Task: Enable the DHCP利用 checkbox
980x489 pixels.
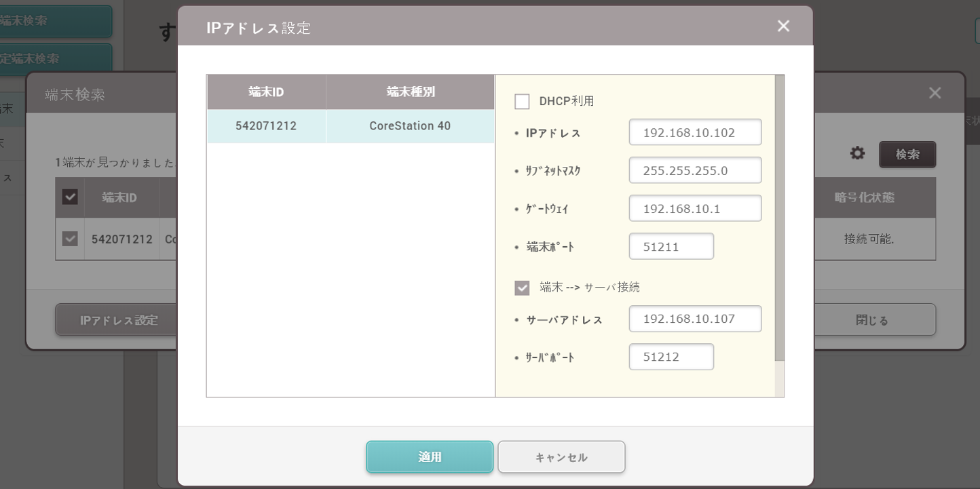Action: point(522,102)
